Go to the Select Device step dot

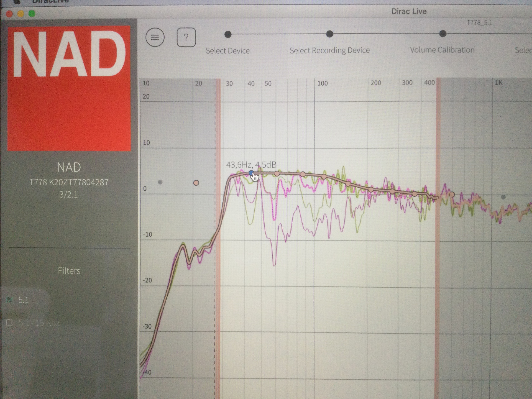[228, 34]
